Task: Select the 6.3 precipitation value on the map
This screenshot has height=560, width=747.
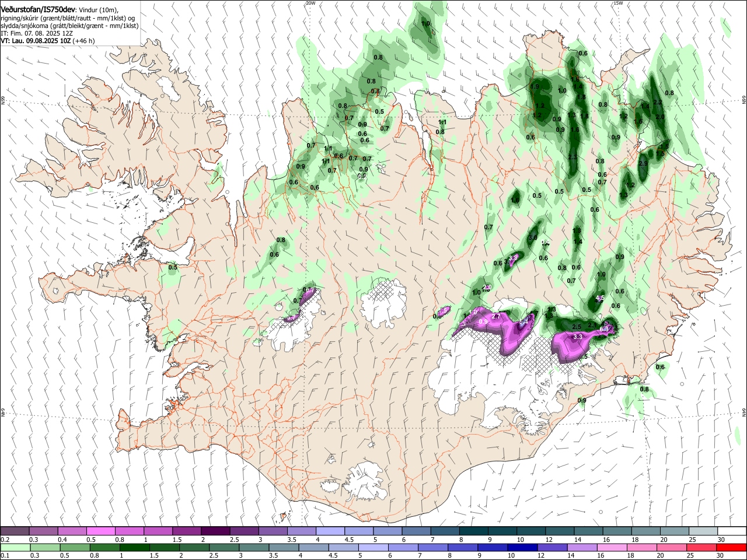Action: point(604,330)
